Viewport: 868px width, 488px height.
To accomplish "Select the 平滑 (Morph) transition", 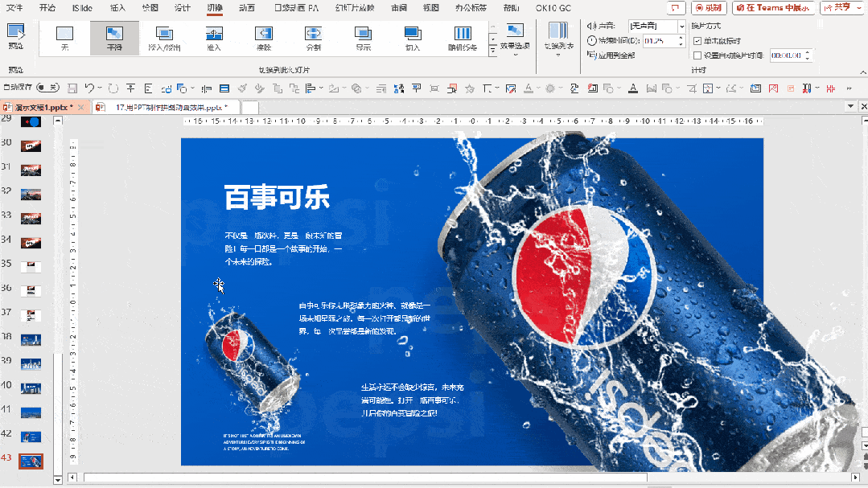I will coord(114,38).
